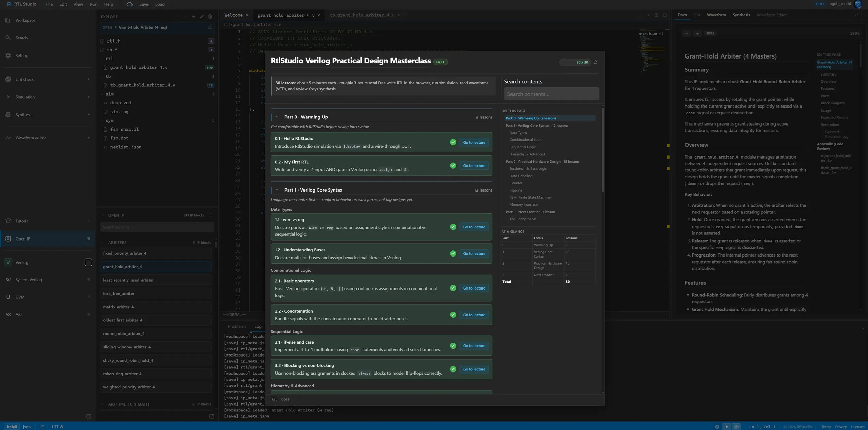Expand the Waveform editor sidebar arrow
The height and width of the screenshot is (430, 868).
(x=88, y=138)
